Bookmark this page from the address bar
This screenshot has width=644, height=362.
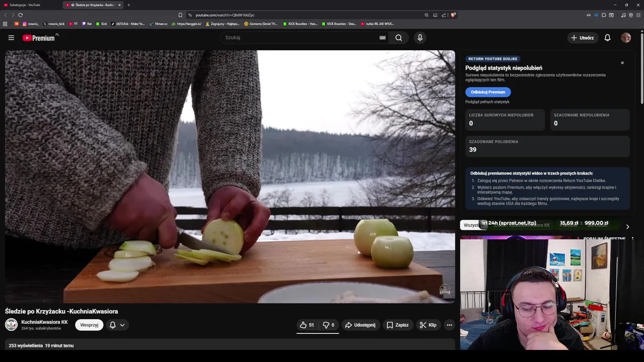click(180, 15)
